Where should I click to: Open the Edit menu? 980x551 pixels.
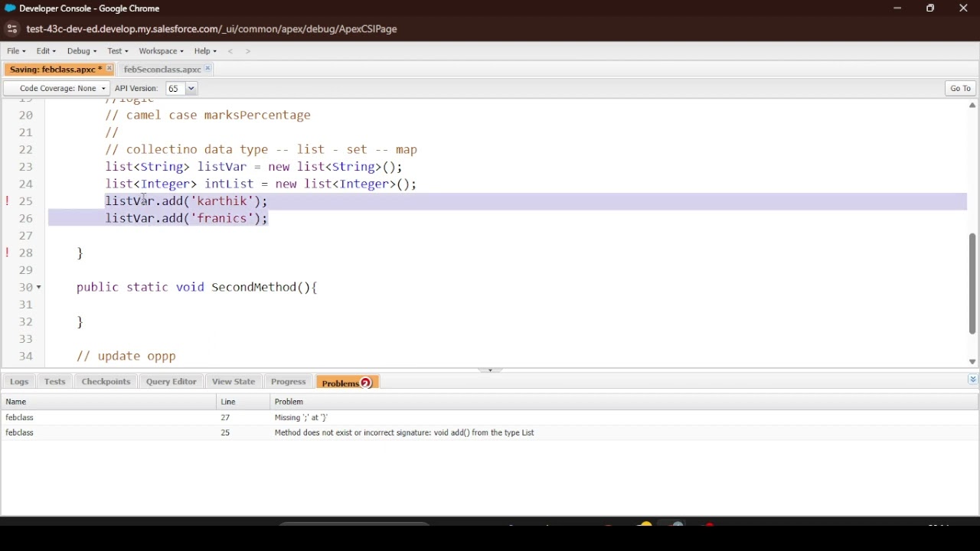(46, 51)
